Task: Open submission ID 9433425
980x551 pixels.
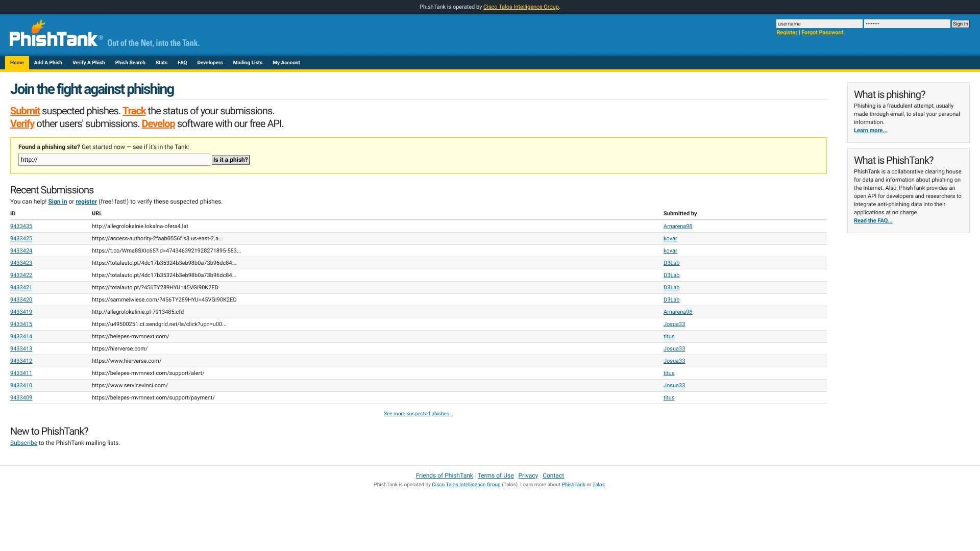Action: click(x=21, y=239)
